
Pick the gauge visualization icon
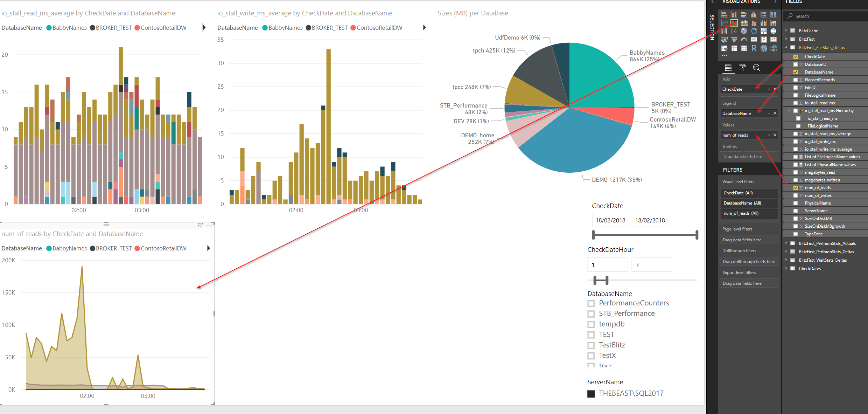point(744,40)
